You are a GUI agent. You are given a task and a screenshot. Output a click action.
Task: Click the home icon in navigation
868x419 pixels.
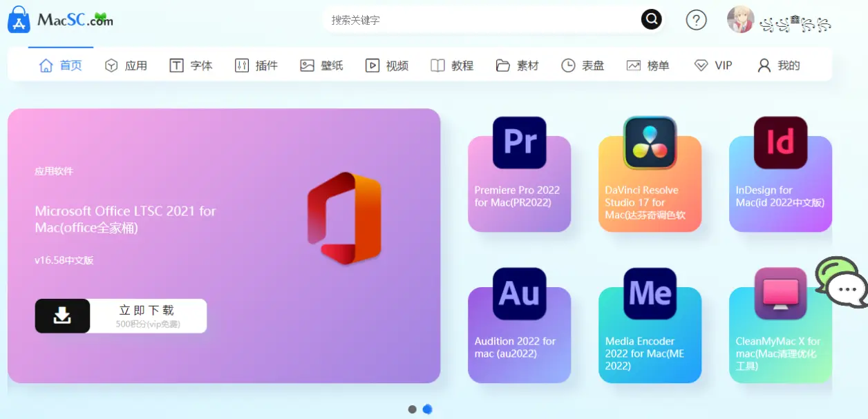(46, 66)
